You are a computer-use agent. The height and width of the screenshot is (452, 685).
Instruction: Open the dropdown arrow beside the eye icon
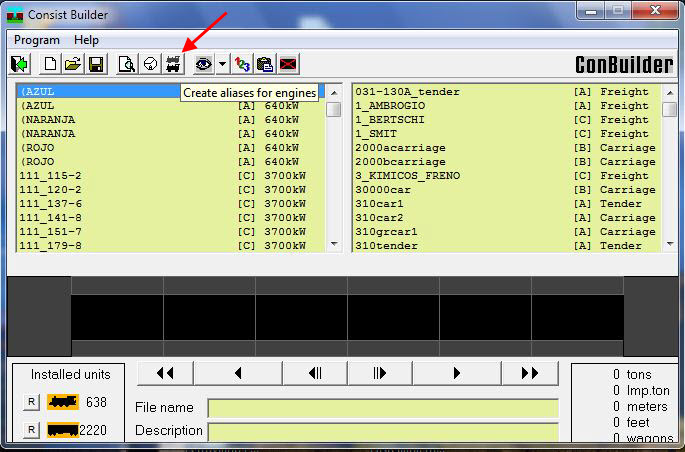click(221, 64)
